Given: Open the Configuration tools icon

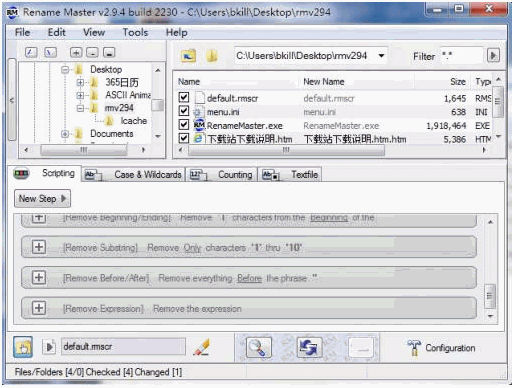Looking at the screenshot, I should [x=414, y=348].
